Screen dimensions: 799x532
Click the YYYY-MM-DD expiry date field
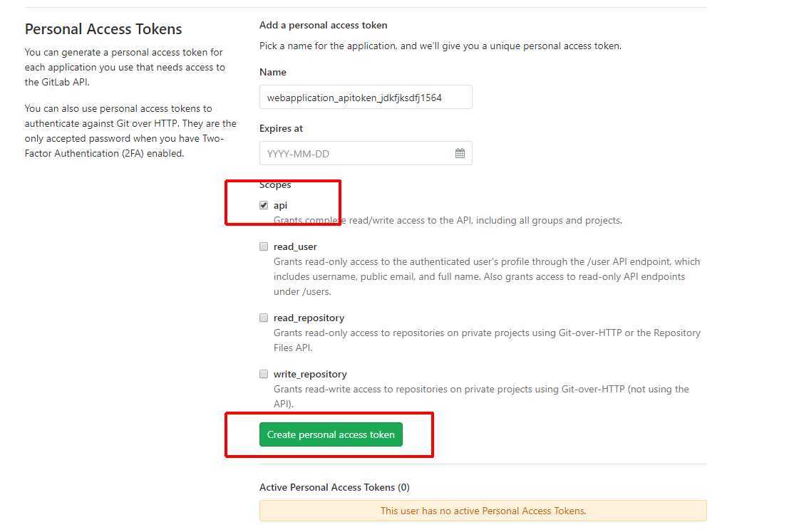tap(366, 153)
